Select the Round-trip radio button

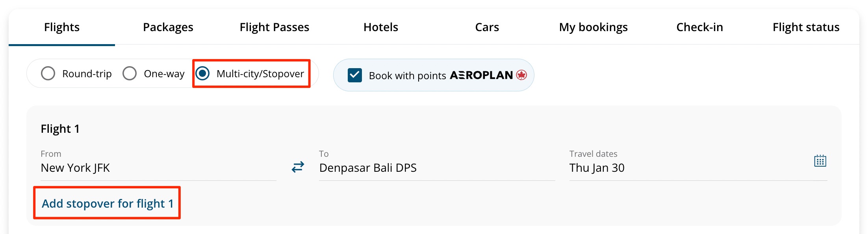[x=48, y=73]
